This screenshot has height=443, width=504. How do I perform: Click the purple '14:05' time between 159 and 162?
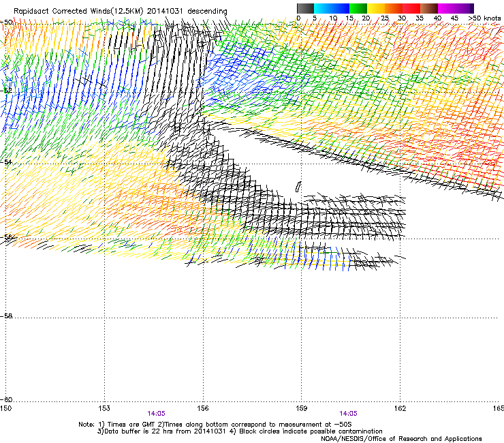point(348,414)
